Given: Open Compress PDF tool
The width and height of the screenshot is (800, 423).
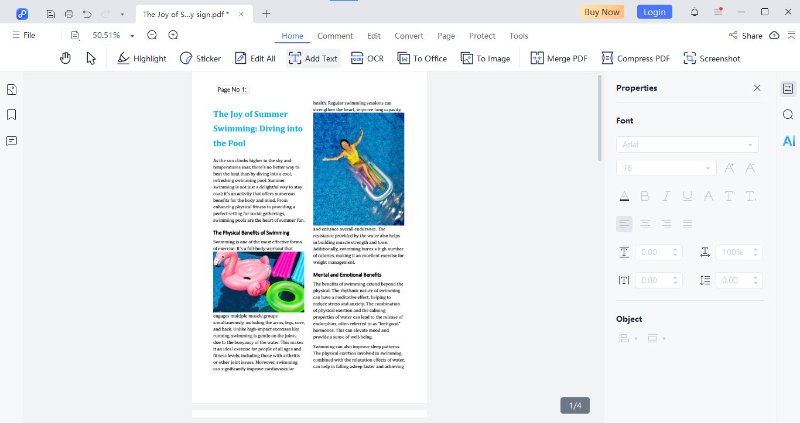Looking at the screenshot, I should 635,58.
